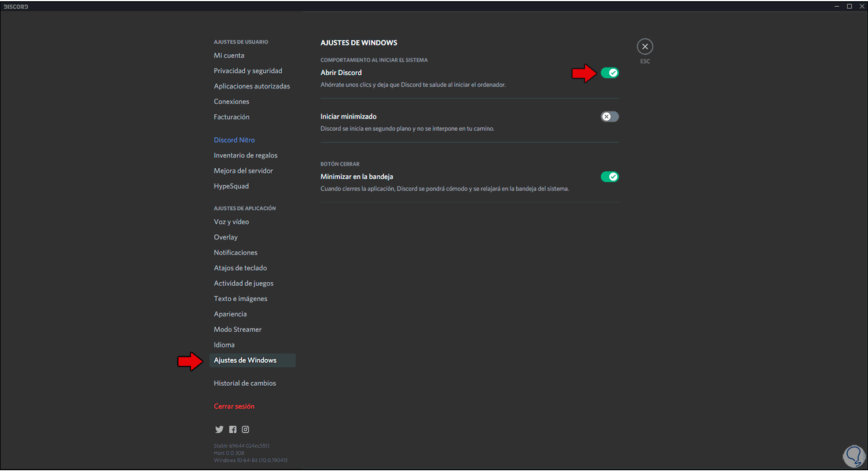Viewport: 868px width, 472px height.
Task: Turn off Minimizar en la bandeja toggle
Action: [x=609, y=177]
